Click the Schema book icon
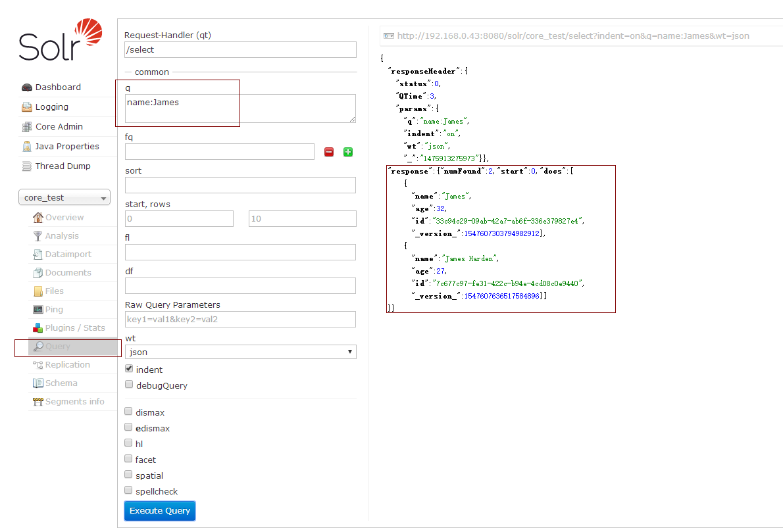 point(38,383)
